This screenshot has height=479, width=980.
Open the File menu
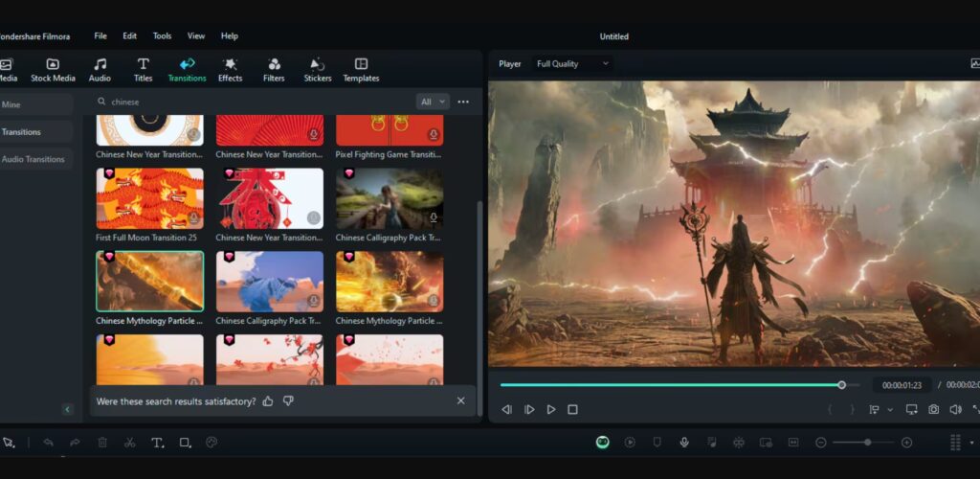point(100,36)
